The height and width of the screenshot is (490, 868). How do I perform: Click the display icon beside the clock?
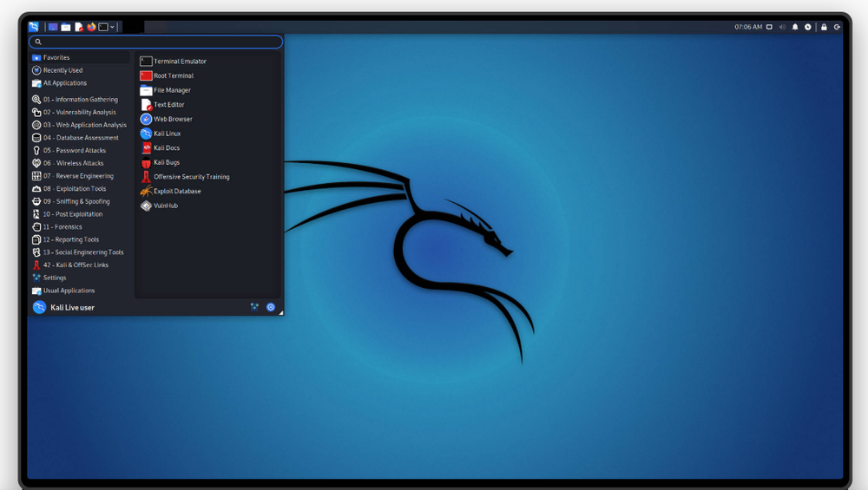[769, 27]
